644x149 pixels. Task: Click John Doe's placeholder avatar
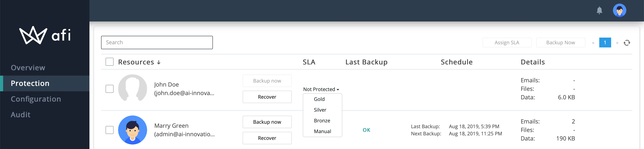pos(133,89)
